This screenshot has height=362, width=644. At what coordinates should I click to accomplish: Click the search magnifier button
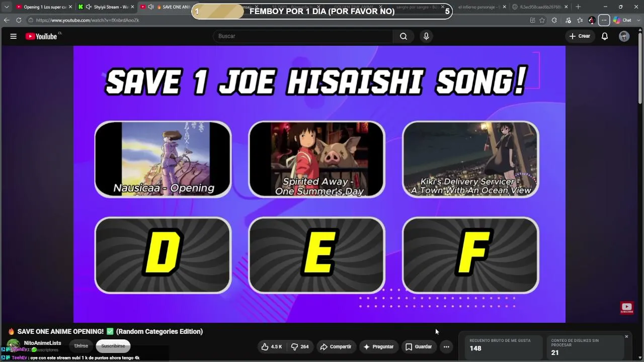click(404, 36)
